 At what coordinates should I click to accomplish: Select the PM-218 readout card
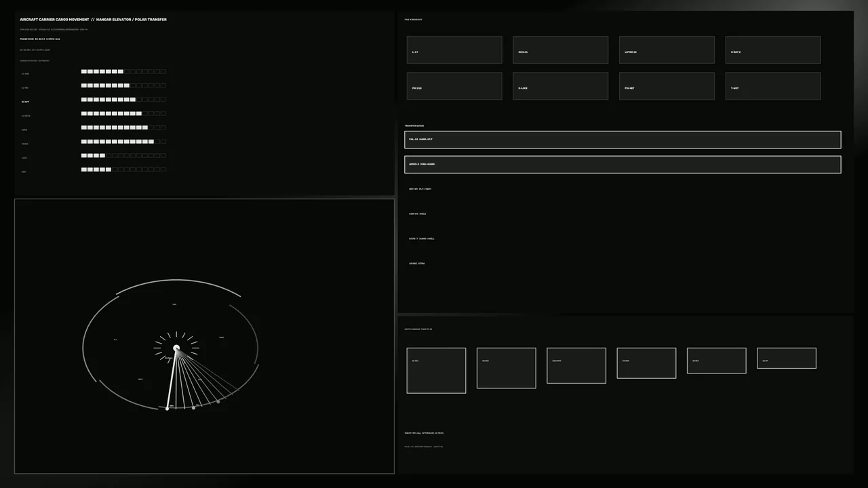(454, 86)
